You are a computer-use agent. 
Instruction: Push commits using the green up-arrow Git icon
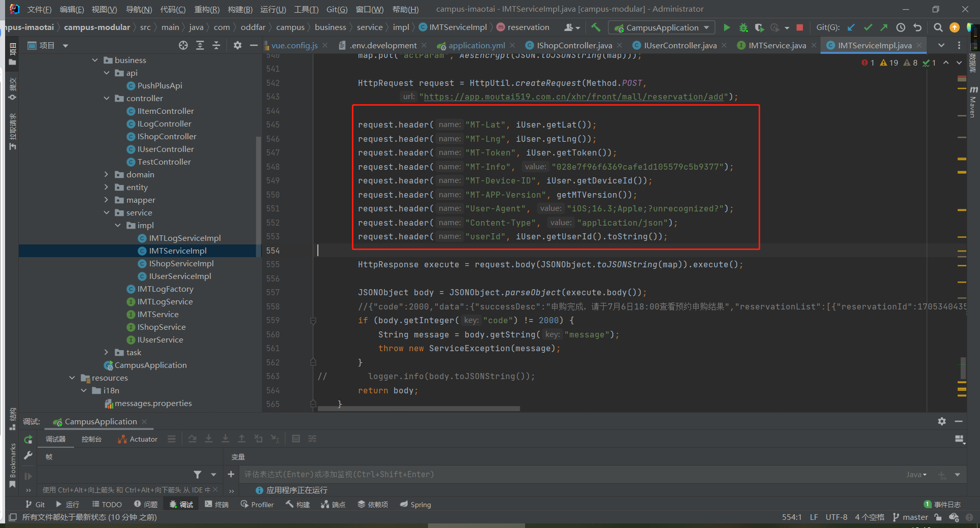click(x=884, y=27)
